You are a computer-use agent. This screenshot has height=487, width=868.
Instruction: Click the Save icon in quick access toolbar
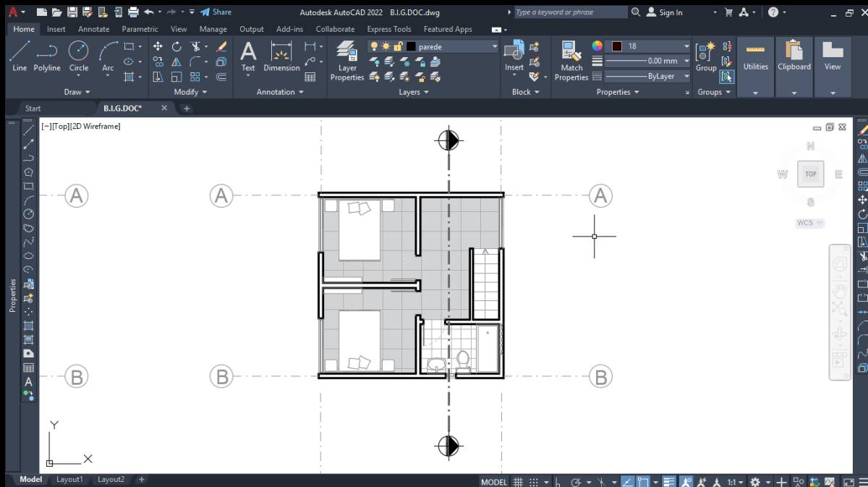tap(72, 12)
